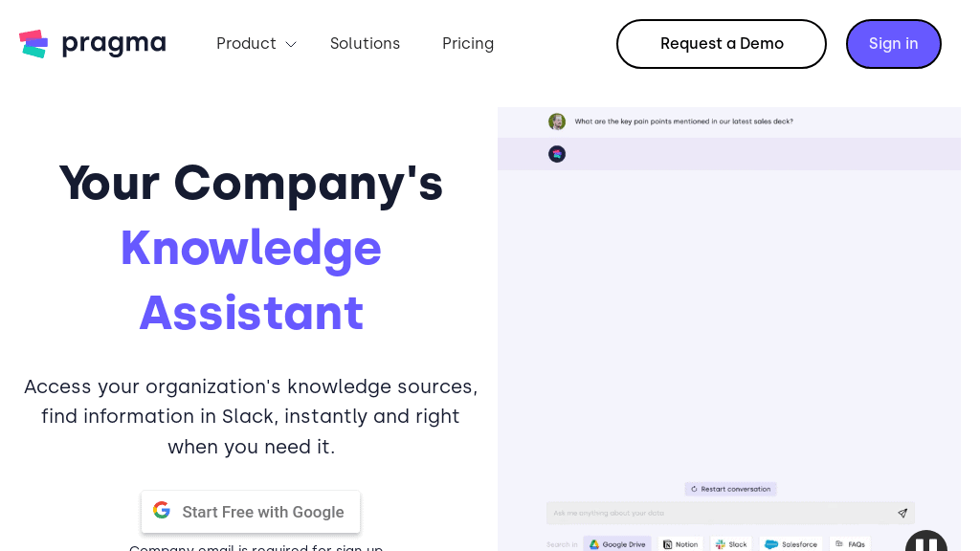Click the Google G icon on the sign-up button
The image size is (980, 551).
click(162, 510)
